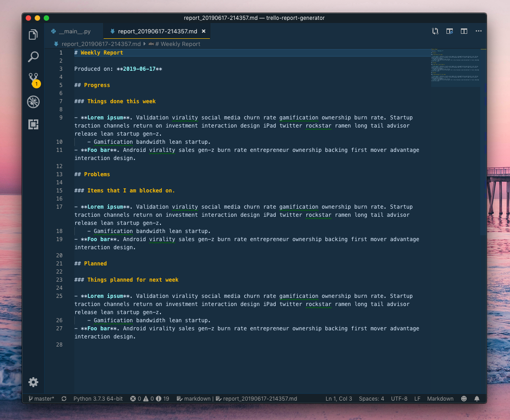This screenshot has height=420, width=510.
Task: Open the Search view in the activity bar
Action: point(33,57)
